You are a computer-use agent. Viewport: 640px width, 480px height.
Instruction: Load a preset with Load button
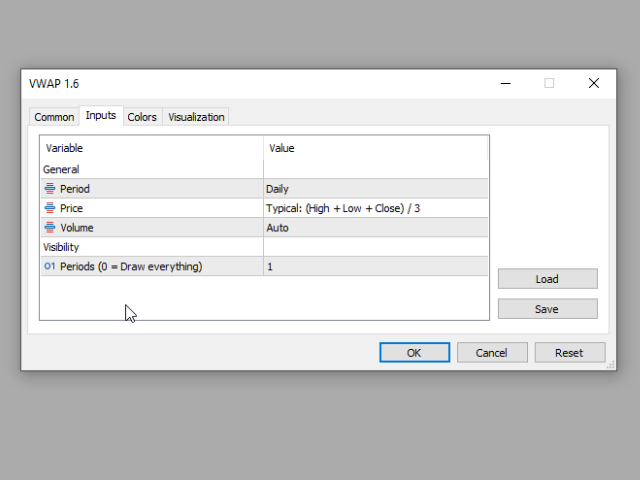[x=547, y=279]
